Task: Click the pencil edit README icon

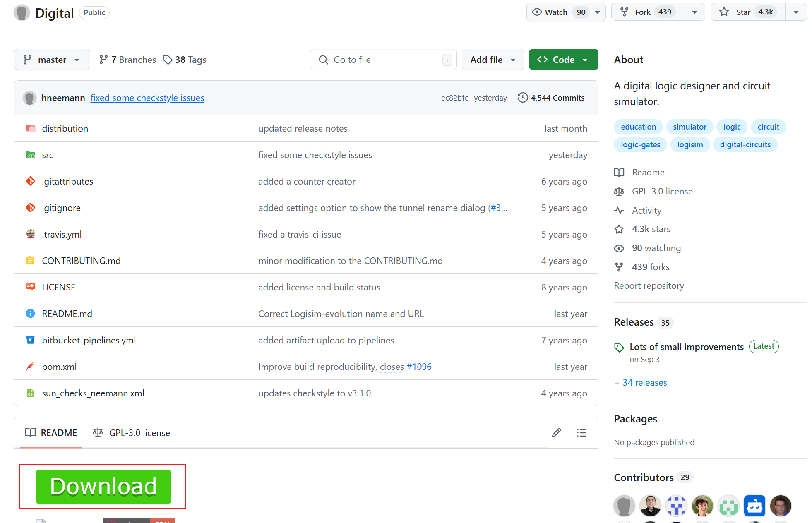Action: 556,433
